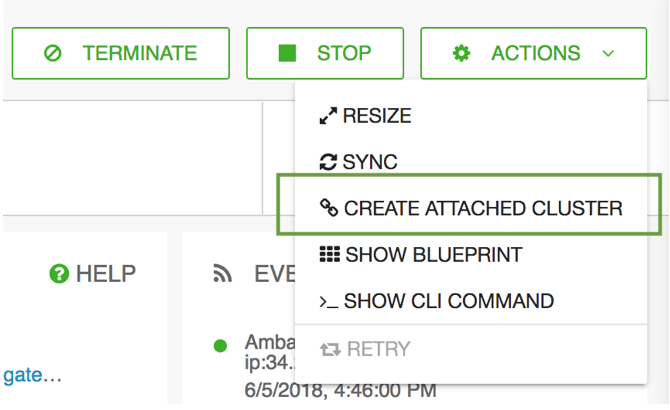The height and width of the screenshot is (410, 670).
Task: Stop the running cluster
Action: 325,53
